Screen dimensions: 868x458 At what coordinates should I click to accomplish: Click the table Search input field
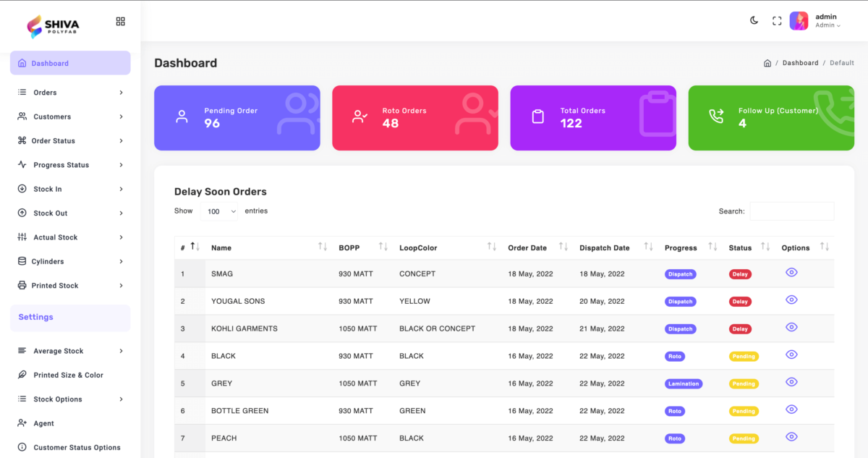pyautogui.click(x=791, y=211)
